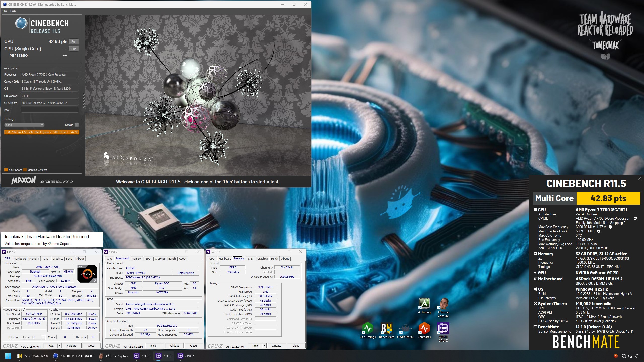
Task: Select Memory tab in Mainboard CPU-Z window
Action: pyautogui.click(x=137, y=259)
